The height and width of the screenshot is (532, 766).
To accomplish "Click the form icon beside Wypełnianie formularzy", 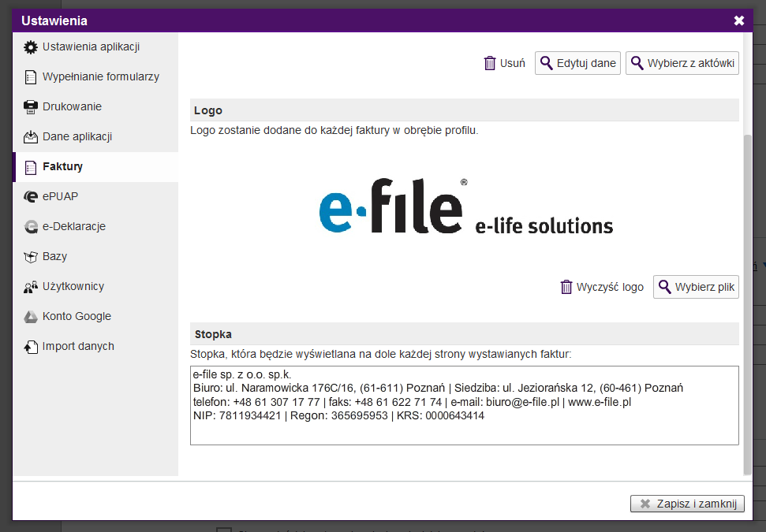I will point(30,77).
